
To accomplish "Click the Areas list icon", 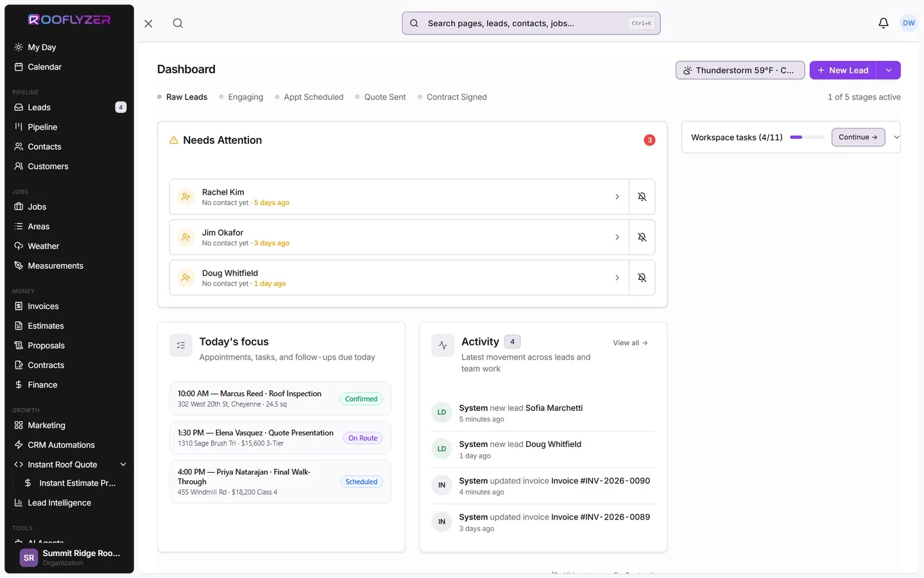I will click(x=19, y=226).
